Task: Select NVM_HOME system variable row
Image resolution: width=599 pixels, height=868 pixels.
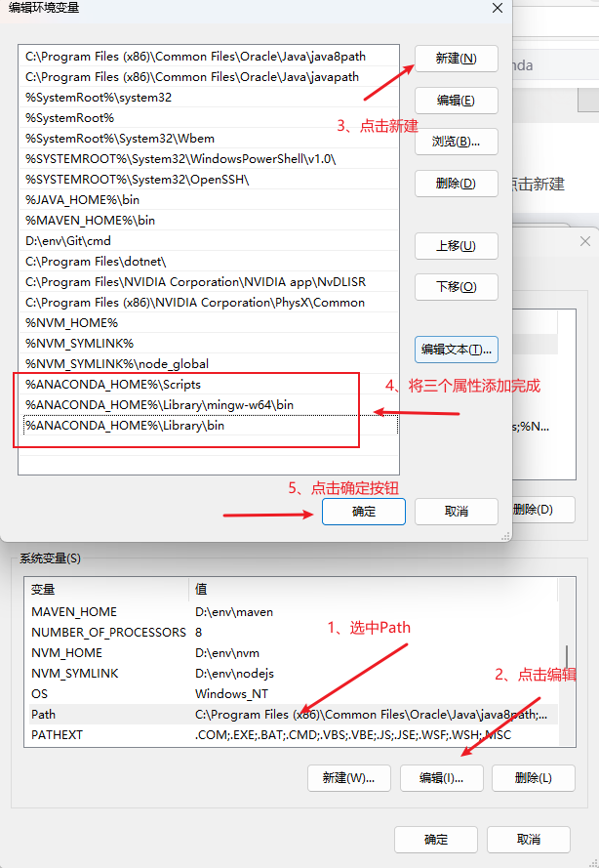Action: [x=291, y=652]
